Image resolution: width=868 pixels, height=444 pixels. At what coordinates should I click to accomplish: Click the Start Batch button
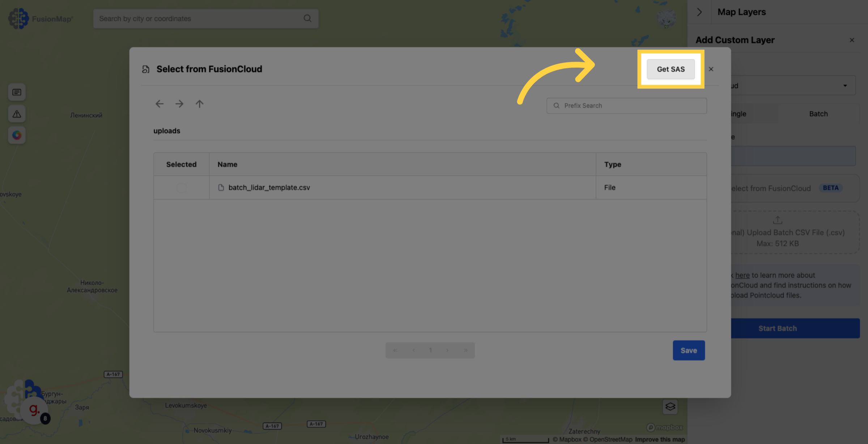point(795,328)
